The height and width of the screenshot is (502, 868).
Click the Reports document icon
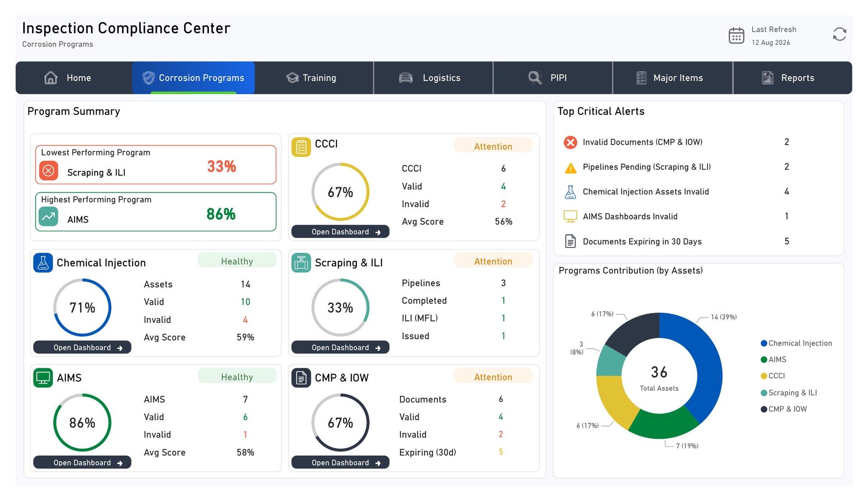[767, 78]
